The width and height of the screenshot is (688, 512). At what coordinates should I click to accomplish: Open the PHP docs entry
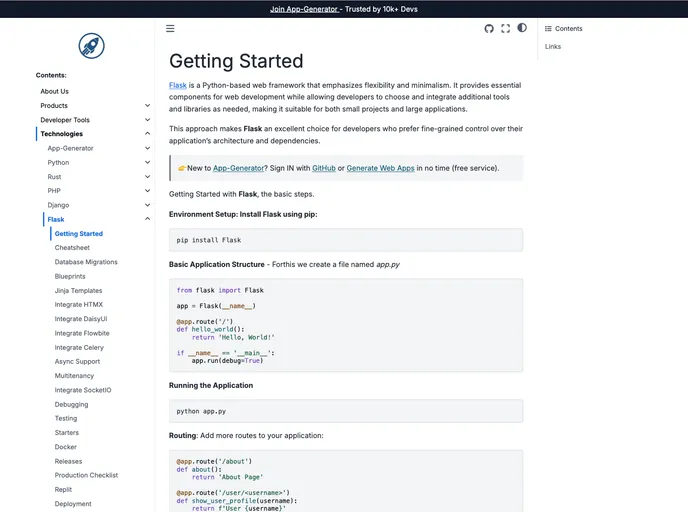(54, 191)
